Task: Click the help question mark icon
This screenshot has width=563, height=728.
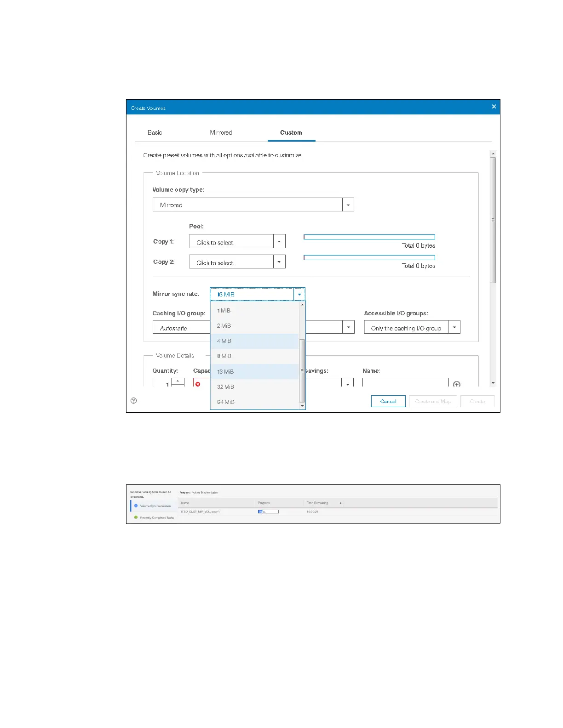Action: 134,401
